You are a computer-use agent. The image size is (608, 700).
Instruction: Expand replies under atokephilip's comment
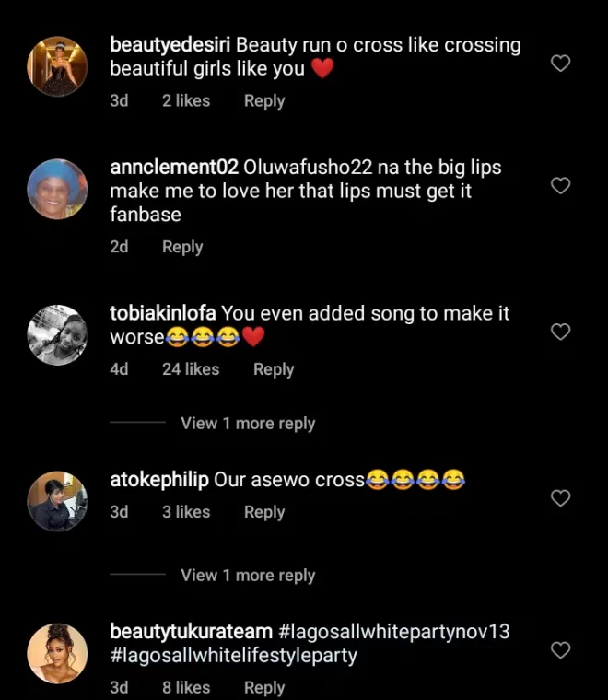click(x=248, y=576)
